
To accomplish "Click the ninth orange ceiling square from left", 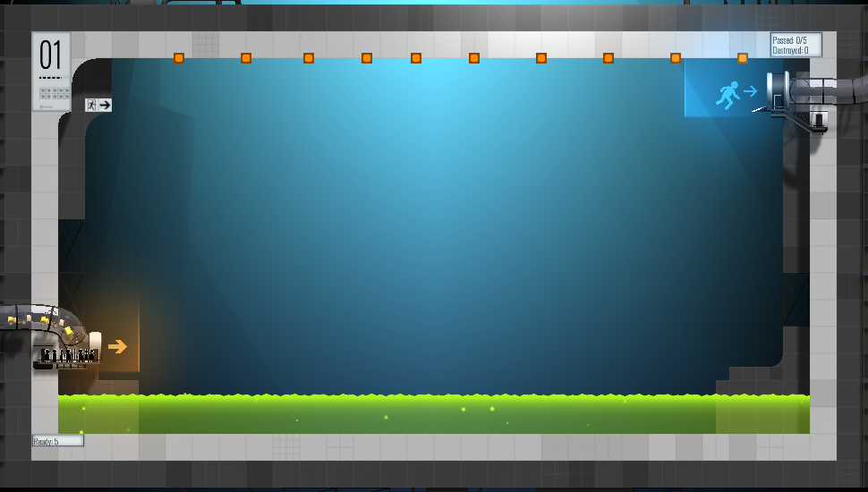I will pyautogui.click(x=676, y=58).
